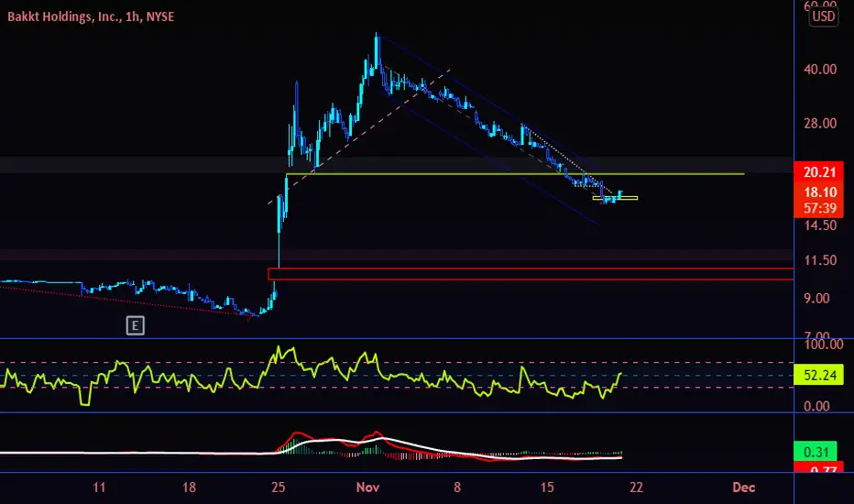
Task: Click the 11.50 price axis label
Action: pos(820,260)
